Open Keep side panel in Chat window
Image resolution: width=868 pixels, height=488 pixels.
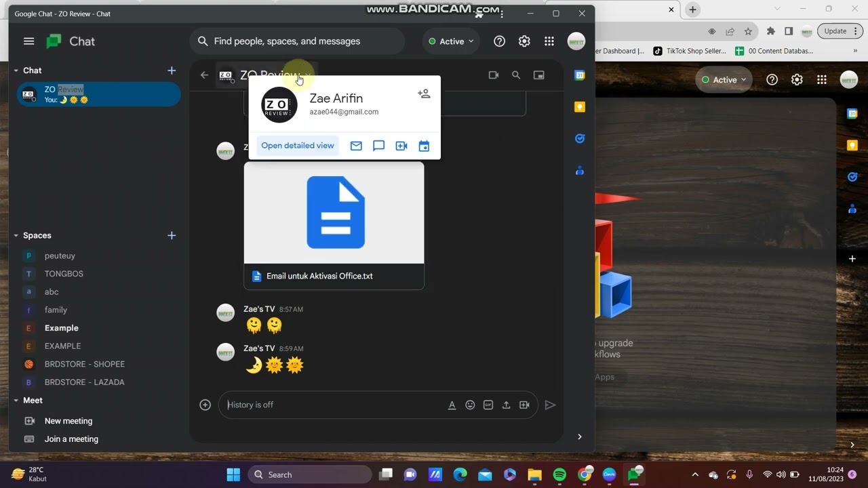pos(580,106)
